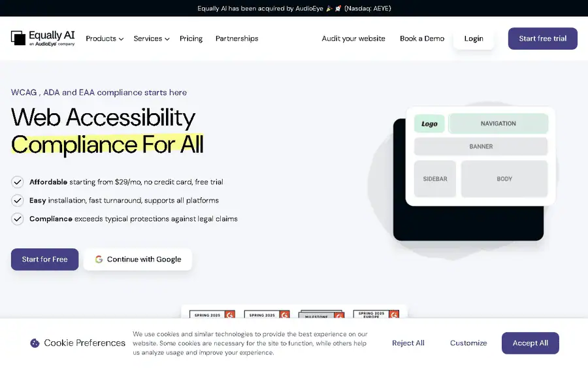Click the G2 Milestone badge

click(x=321, y=314)
